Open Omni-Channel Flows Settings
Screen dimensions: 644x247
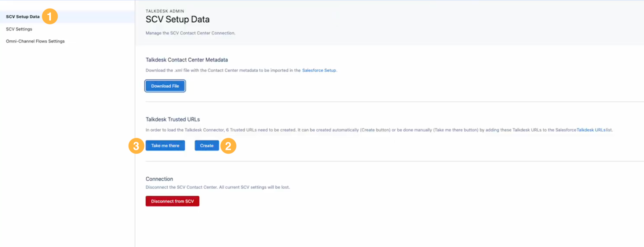tap(35, 41)
